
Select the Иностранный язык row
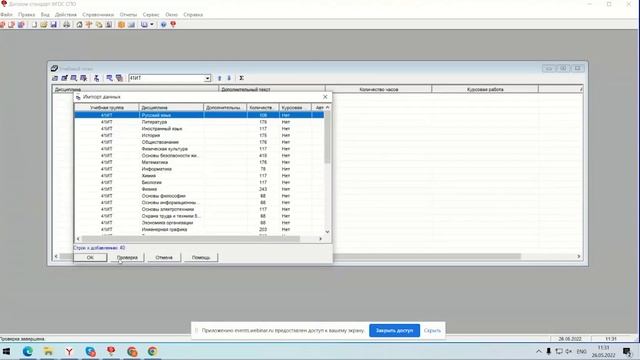(199, 129)
